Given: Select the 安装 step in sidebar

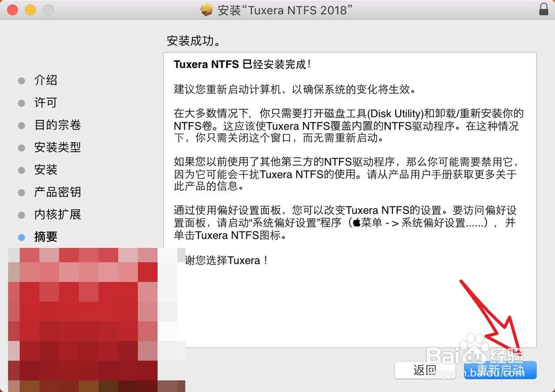Looking at the screenshot, I should tap(46, 169).
